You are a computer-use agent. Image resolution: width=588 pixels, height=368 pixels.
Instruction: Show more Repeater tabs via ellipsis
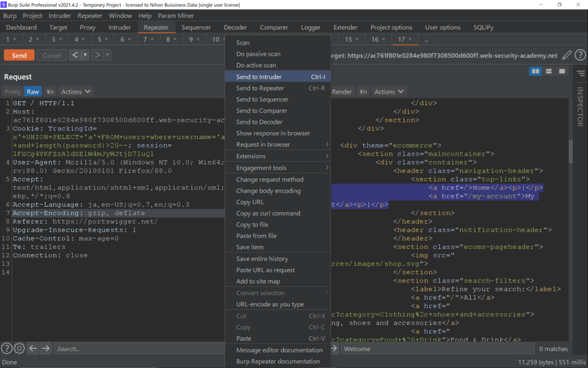426,39
